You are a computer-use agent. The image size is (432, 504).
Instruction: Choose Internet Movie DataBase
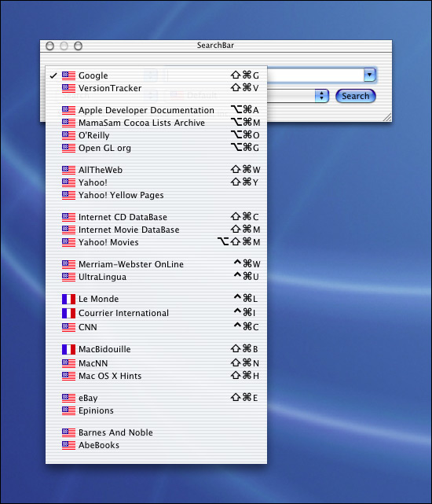tap(156, 230)
